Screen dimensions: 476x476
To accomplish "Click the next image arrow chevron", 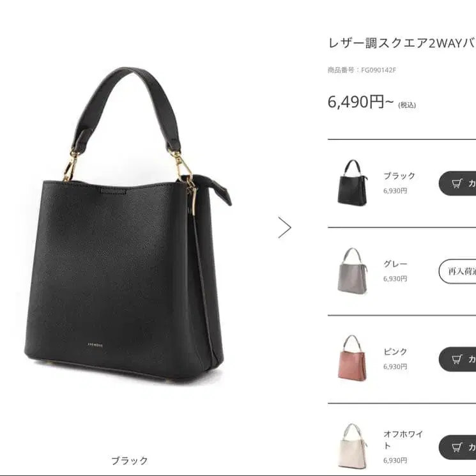I will tap(285, 227).
